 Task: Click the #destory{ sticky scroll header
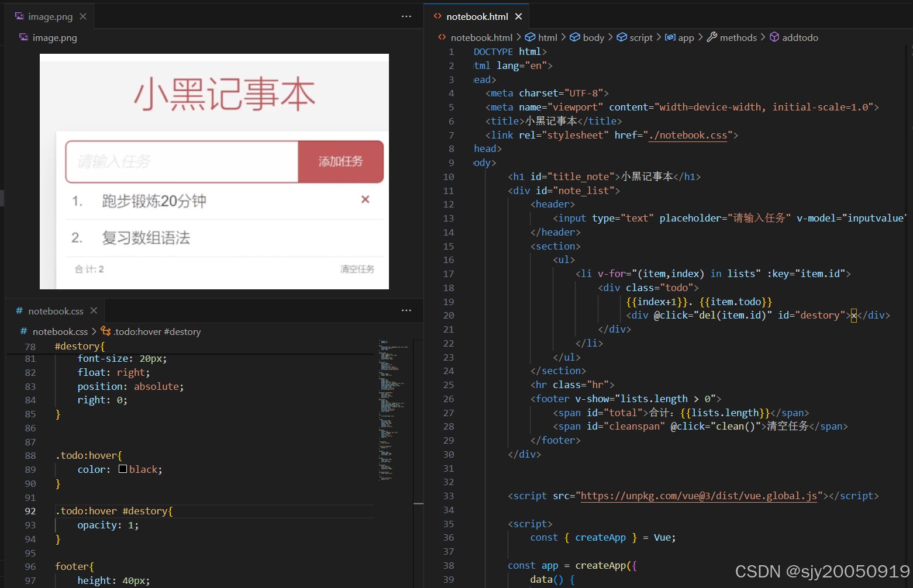click(80, 346)
